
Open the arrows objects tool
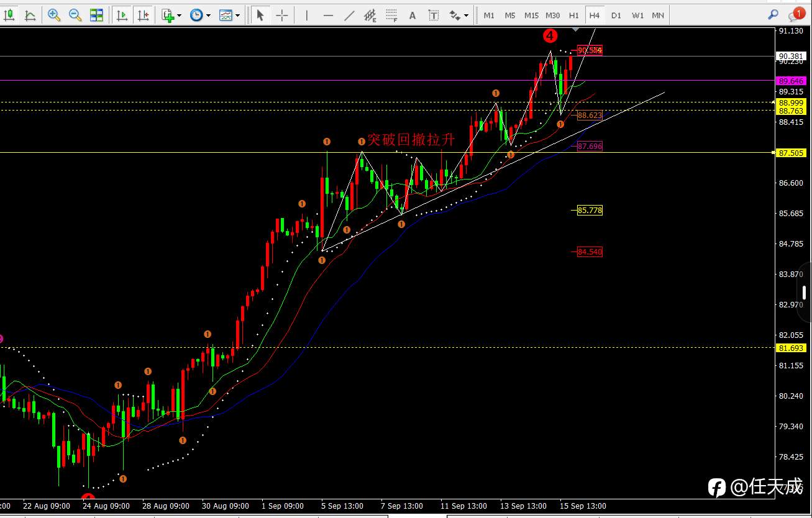pyautogui.click(x=455, y=16)
